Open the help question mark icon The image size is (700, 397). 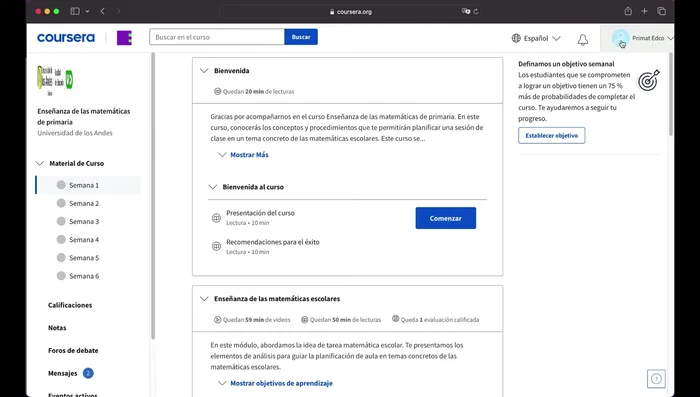pos(656,379)
